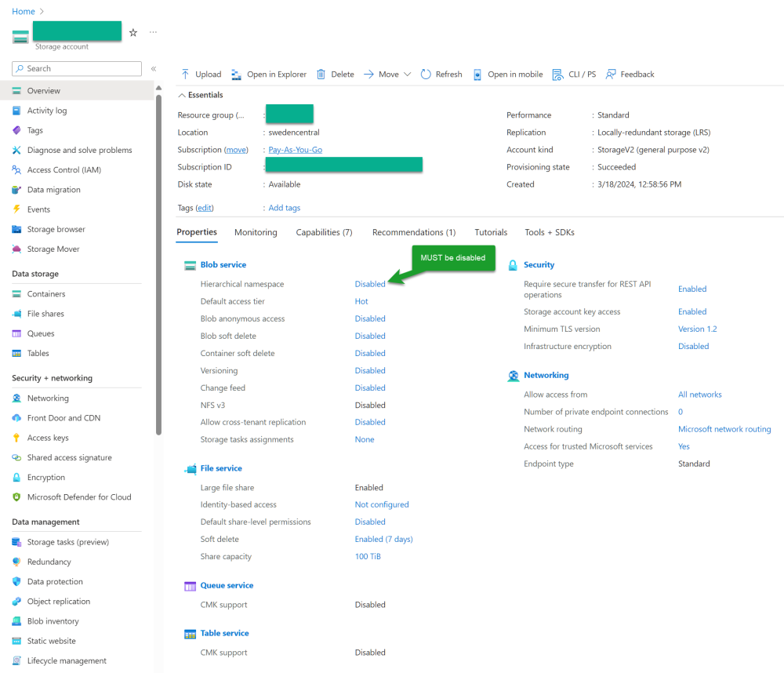This screenshot has height=673, width=784.
Task: Click the Home breadcrumb link
Action: pyautogui.click(x=23, y=12)
